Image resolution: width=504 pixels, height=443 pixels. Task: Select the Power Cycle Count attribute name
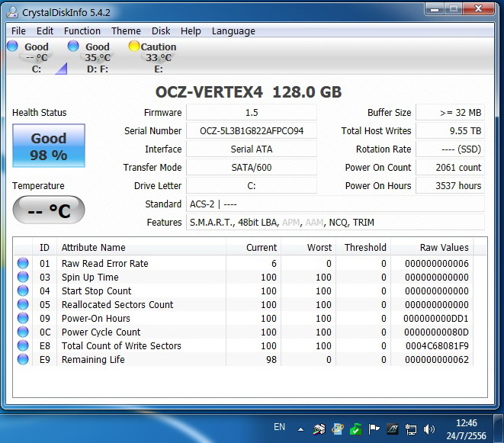(101, 332)
